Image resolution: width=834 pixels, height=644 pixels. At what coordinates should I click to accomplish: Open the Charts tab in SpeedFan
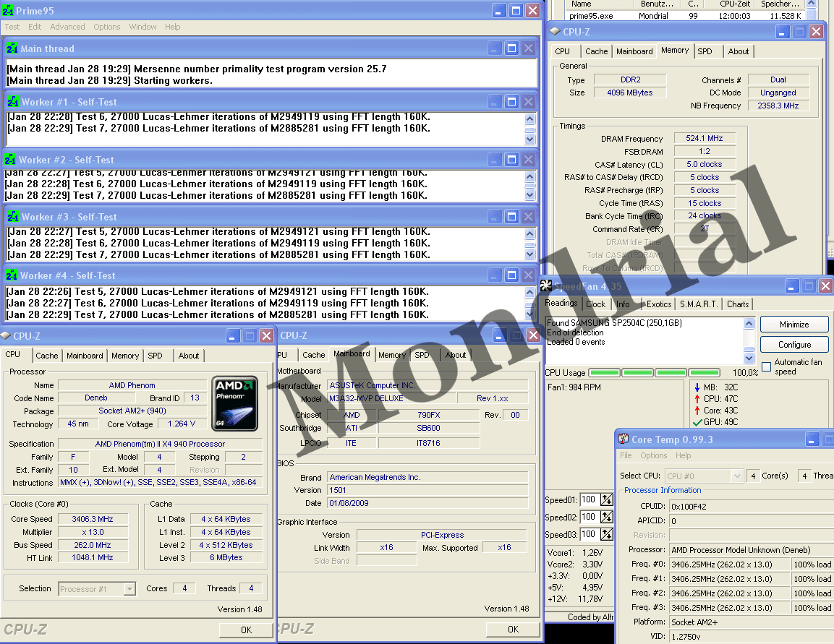pyautogui.click(x=738, y=304)
